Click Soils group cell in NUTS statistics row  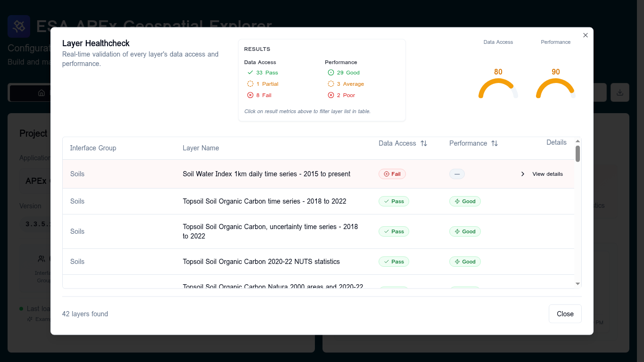click(x=77, y=262)
